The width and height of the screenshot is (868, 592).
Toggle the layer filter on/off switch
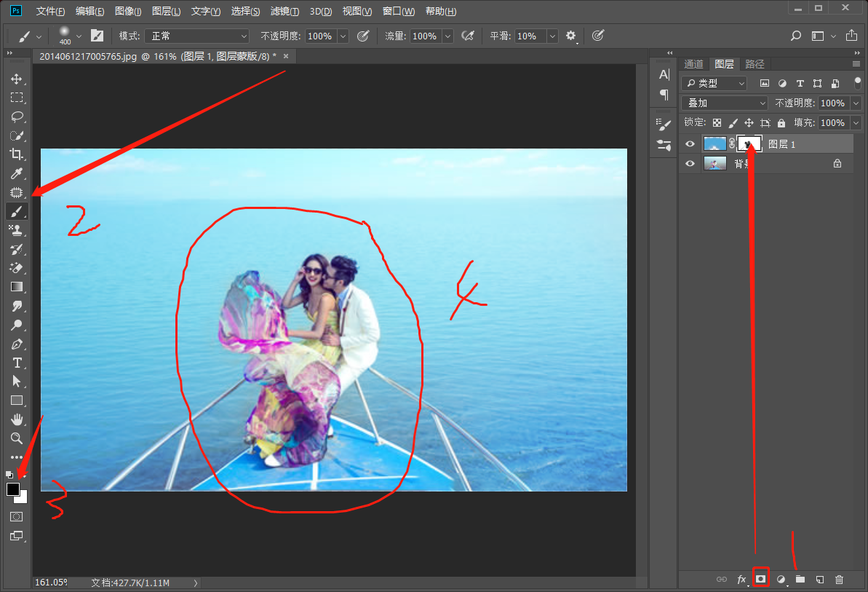coord(857,83)
